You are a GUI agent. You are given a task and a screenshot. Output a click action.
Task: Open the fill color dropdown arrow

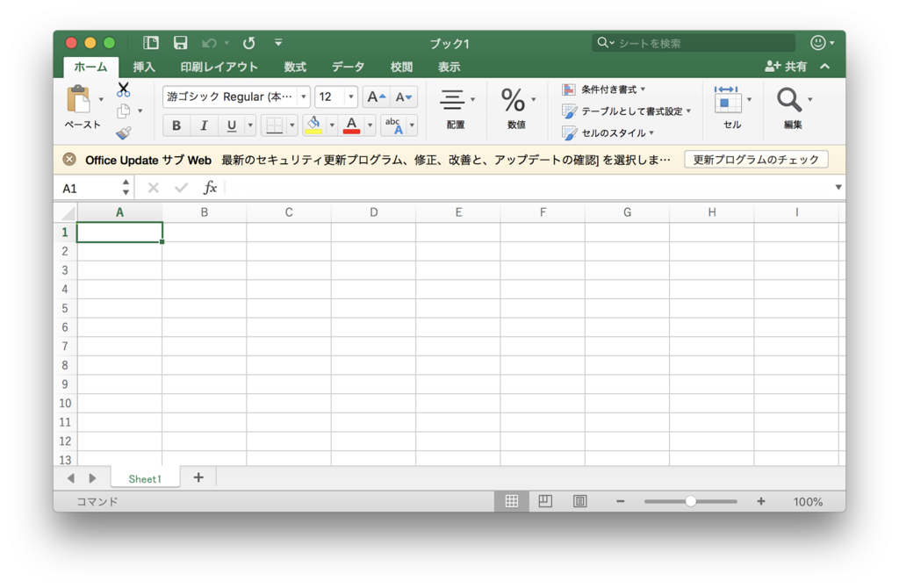(x=331, y=125)
